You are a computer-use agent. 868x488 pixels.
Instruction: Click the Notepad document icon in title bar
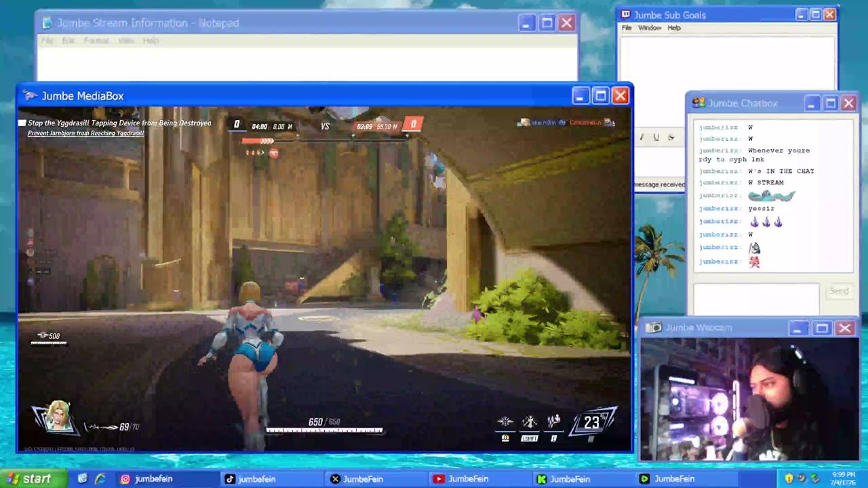(46, 23)
